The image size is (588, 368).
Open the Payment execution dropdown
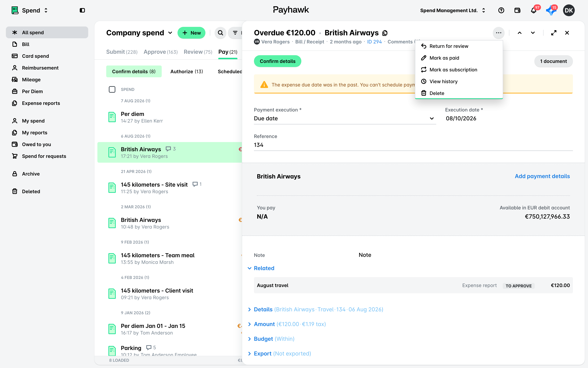click(x=345, y=118)
